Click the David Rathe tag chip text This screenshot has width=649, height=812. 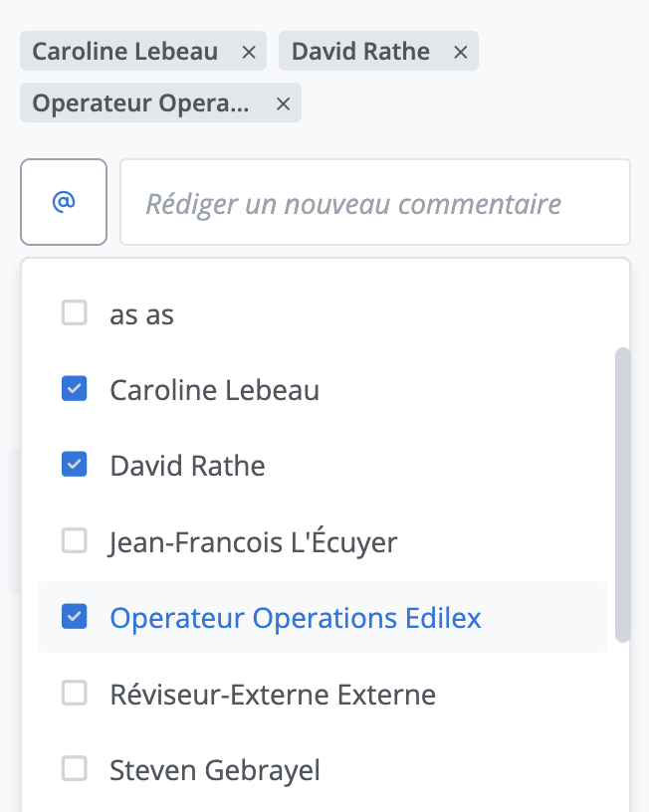tap(360, 52)
